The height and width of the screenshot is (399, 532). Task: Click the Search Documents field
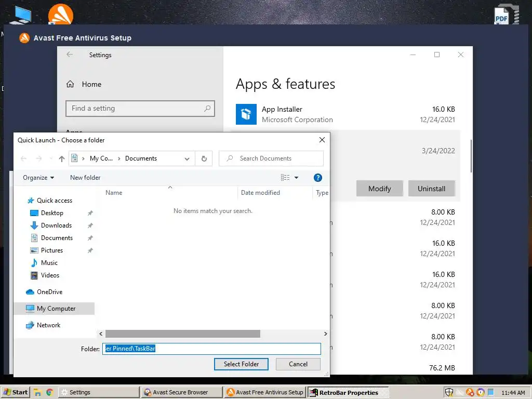[x=271, y=158]
